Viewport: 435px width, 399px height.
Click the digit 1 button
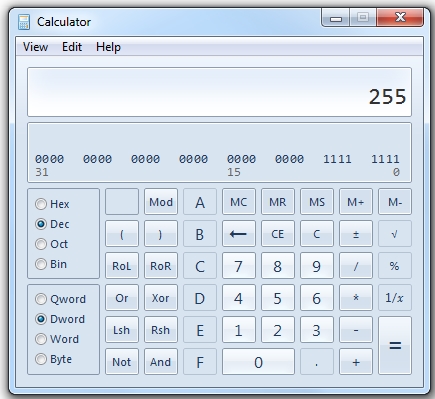pyautogui.click(x=239, y=330)
